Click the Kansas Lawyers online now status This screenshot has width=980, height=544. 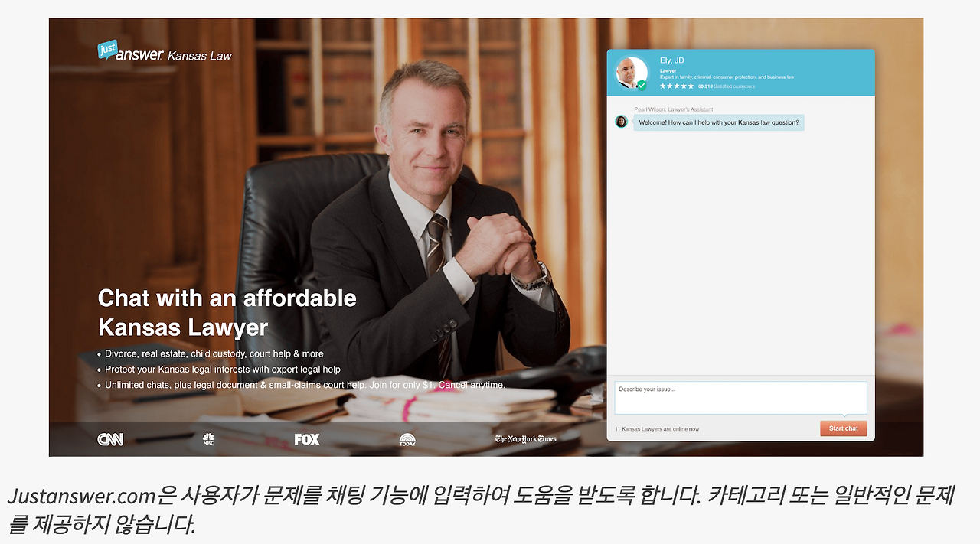click(657, 429)
